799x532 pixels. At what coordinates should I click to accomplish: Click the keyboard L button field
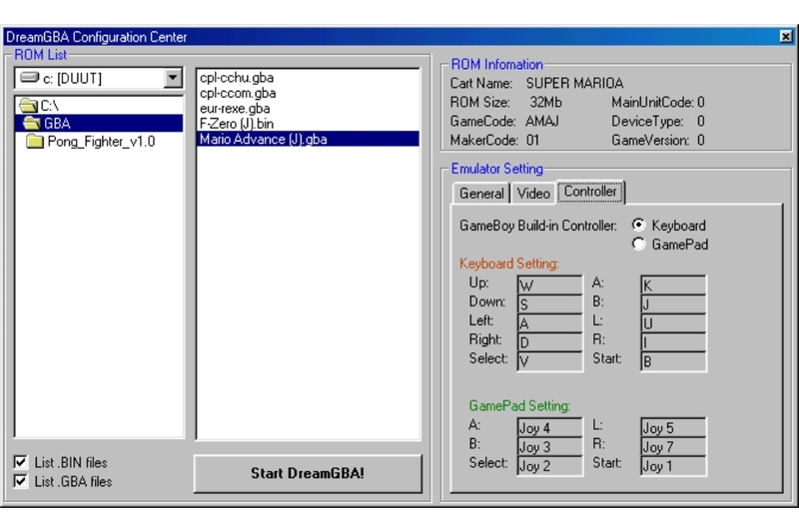click(673, 322)
